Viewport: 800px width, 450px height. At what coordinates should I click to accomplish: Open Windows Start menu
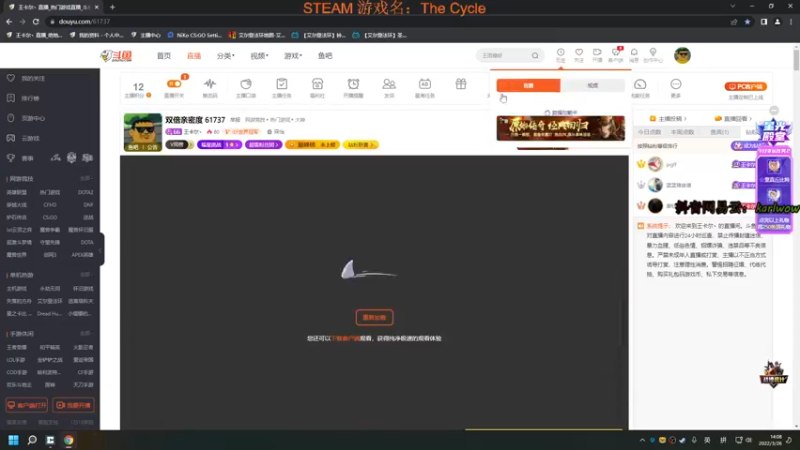click(13, 440)
